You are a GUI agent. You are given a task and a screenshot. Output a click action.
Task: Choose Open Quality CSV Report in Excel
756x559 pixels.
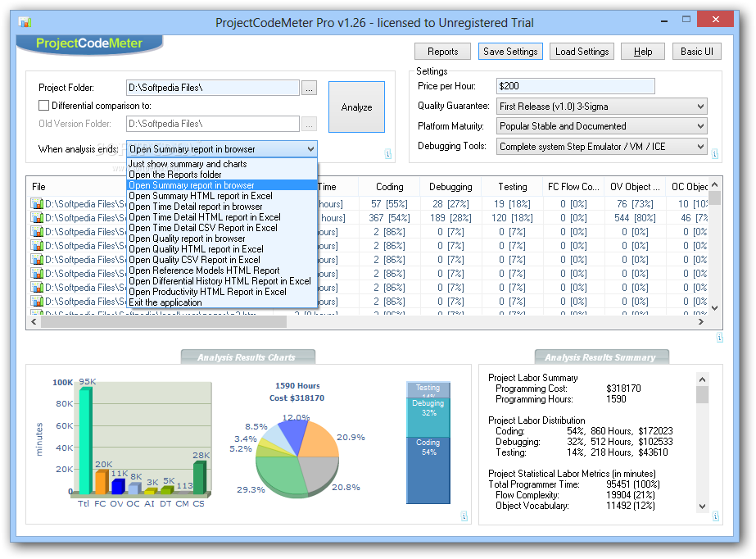tap(222, 260)
